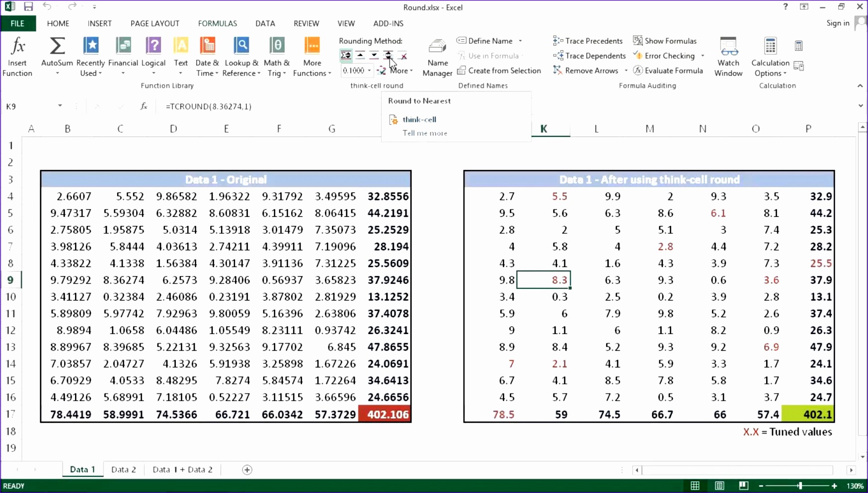The width and height of the screenshot is (868, 493).
Task: Open the Watch Window
Action: tap(728, 56)
